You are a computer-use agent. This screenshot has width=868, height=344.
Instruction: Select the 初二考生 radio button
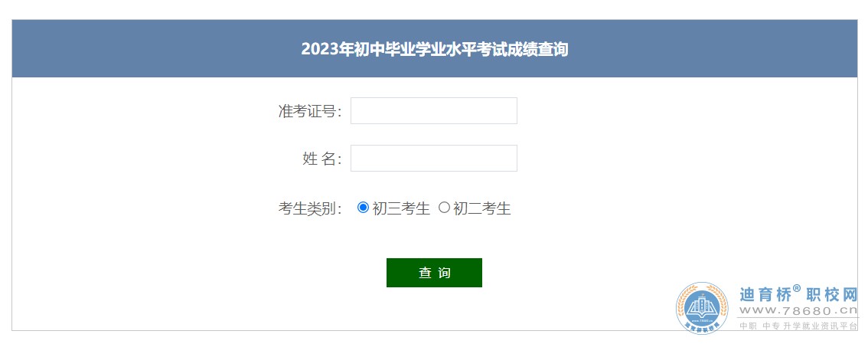[444, 208]
